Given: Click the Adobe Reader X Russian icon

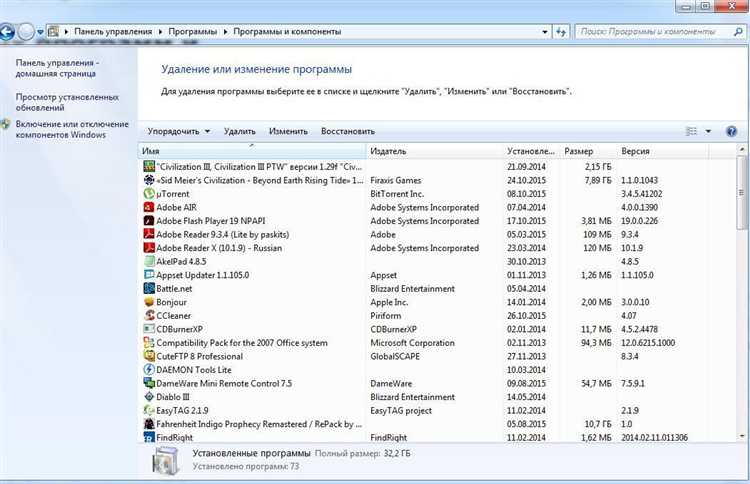Looking at the screenshot, I should 149,248.
